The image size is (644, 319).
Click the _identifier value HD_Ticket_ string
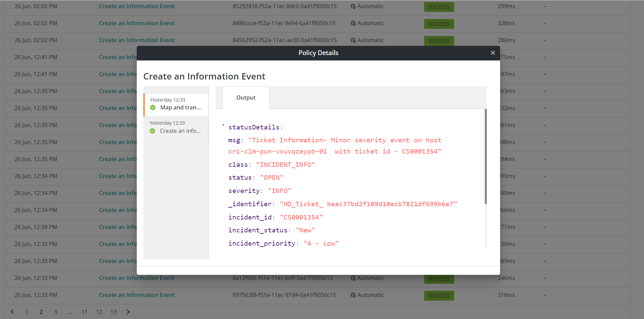tap(368, 204)
